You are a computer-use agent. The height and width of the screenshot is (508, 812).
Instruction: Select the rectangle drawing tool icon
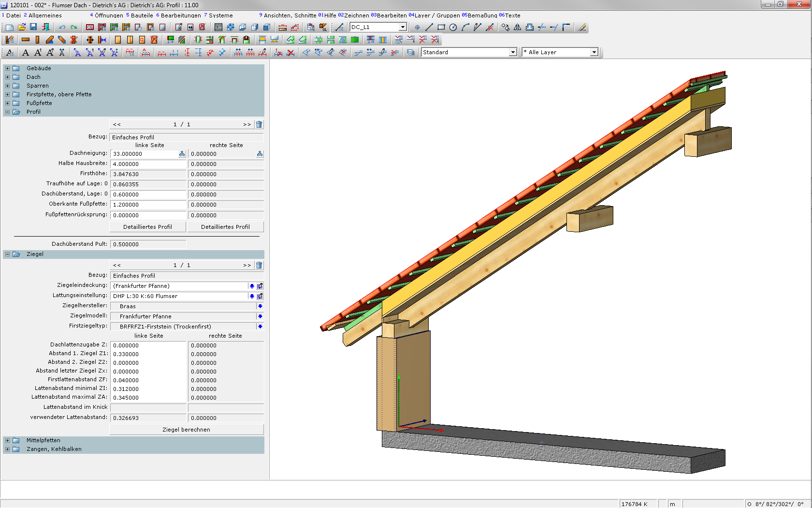pos(441,27)
